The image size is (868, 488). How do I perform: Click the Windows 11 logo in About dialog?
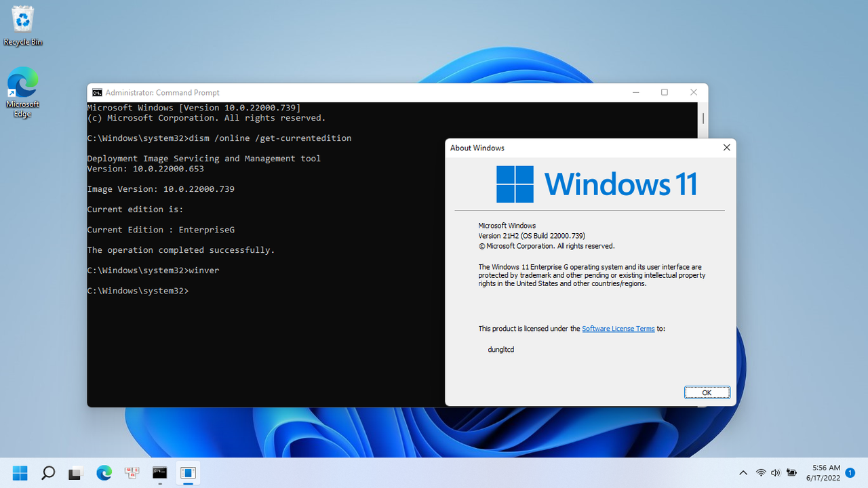click(x=596, y=184)
